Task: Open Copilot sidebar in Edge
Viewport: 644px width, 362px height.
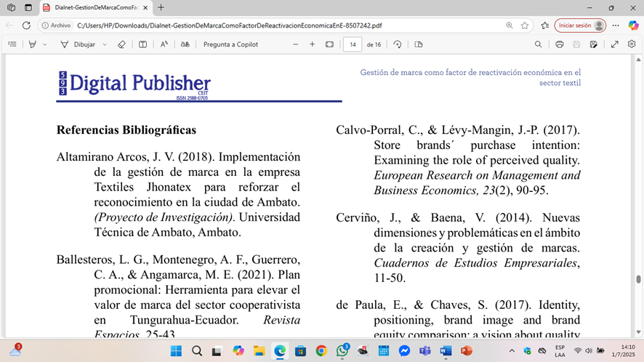Action: point(633,25)
